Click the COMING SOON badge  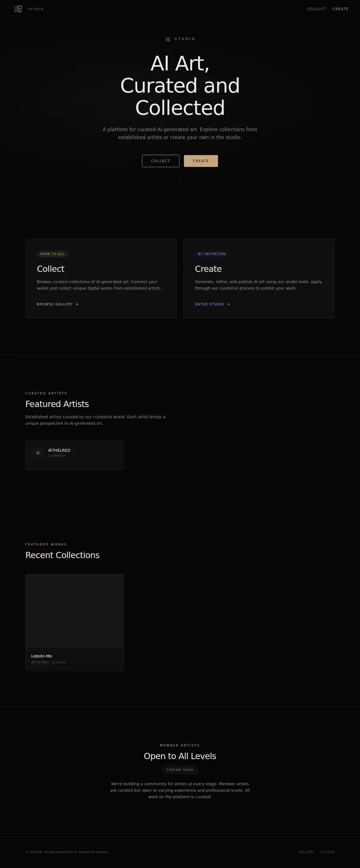coord(180,770)
